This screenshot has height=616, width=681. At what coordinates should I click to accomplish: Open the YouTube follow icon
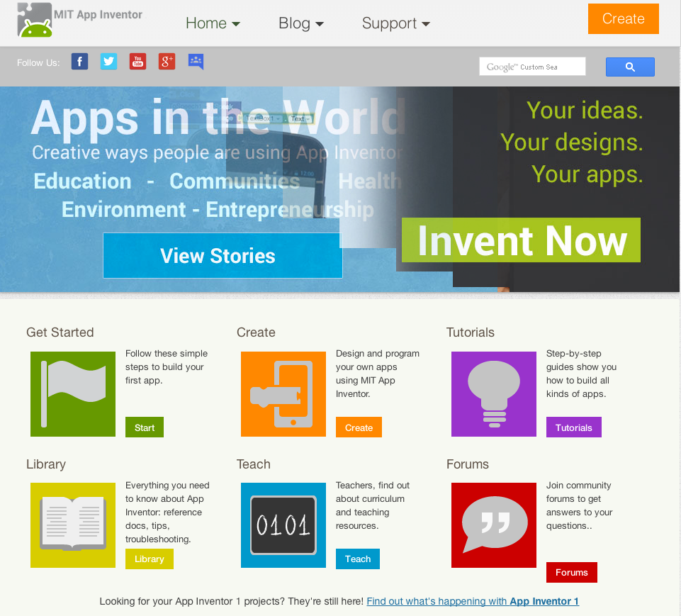tap(137, 62)
